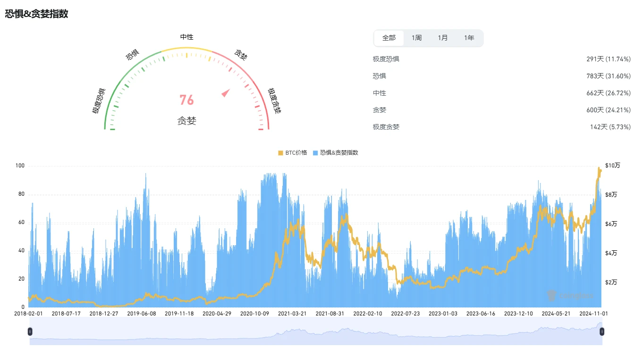Image resolution: width=634 pixels, height=364 pixels.
Task: Switch to the 1年 time range
Action: pyautogui.click(x=469, y=38)
